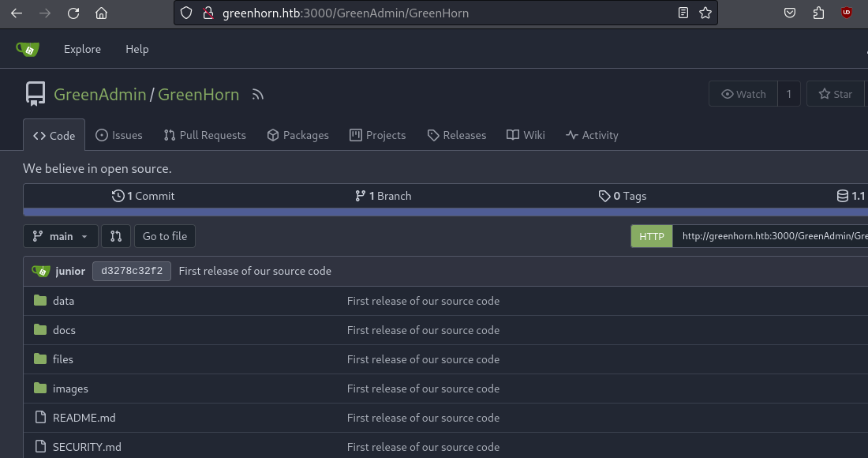Star the GreenHorn repository
The width and height of the screenshot is (868, 458).
836,94
